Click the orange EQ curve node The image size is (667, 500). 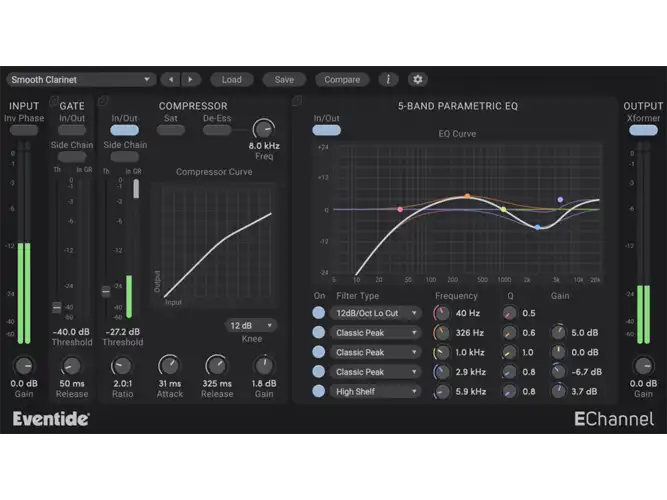(x=467, y=196)
